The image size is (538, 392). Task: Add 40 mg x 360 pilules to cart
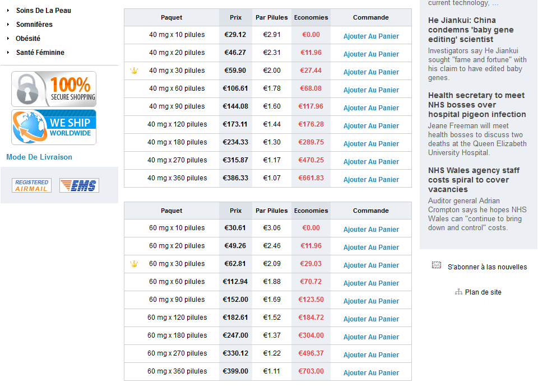point(371,180)
